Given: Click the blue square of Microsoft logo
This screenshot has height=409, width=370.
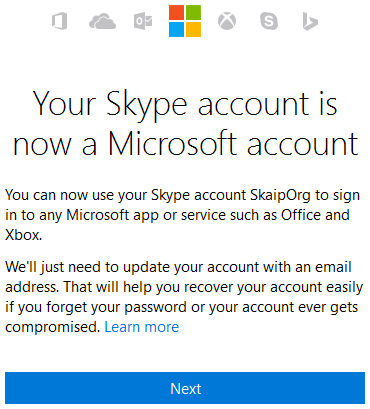Looking at the screenshot, I should click(x=176, y=29).
